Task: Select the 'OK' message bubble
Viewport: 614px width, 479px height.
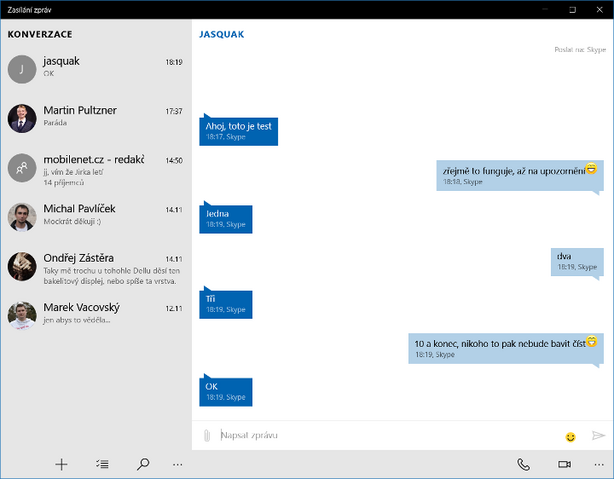Action: (x=226, y=390)
